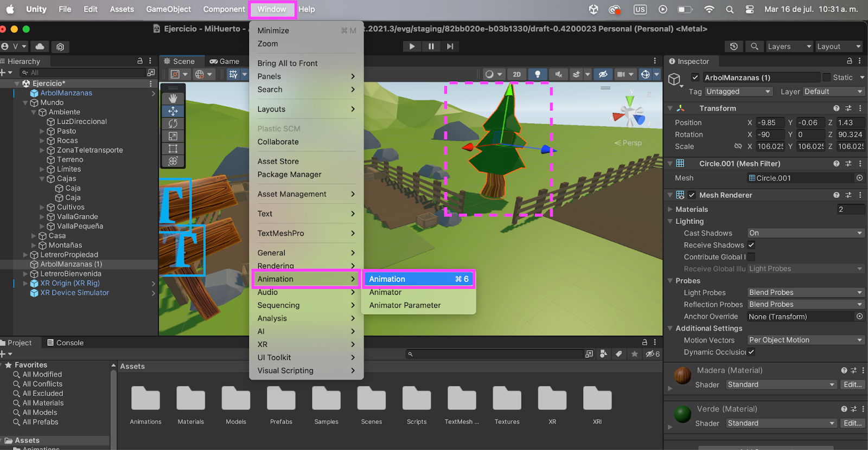Open Transform component preset icon

[848, 108]
